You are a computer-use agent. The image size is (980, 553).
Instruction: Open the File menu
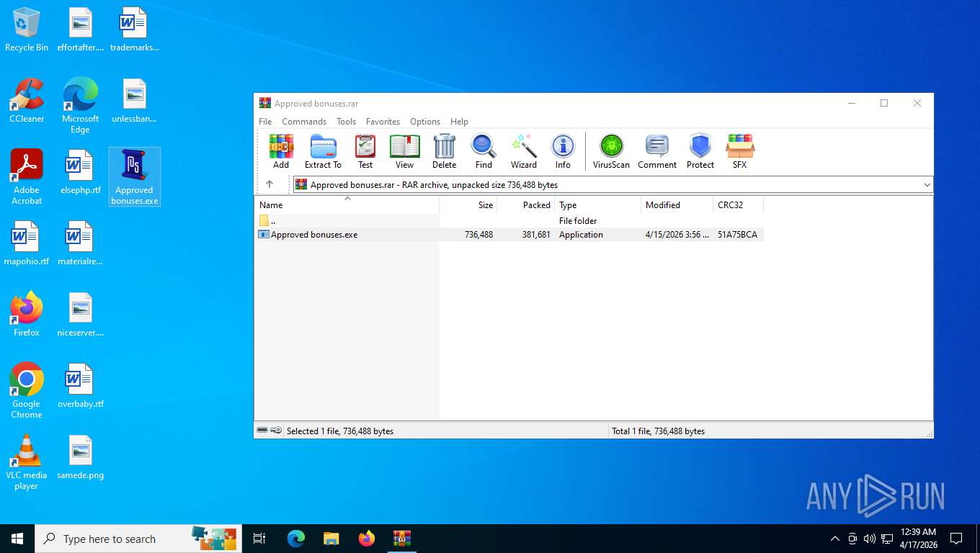pos(265,122)
